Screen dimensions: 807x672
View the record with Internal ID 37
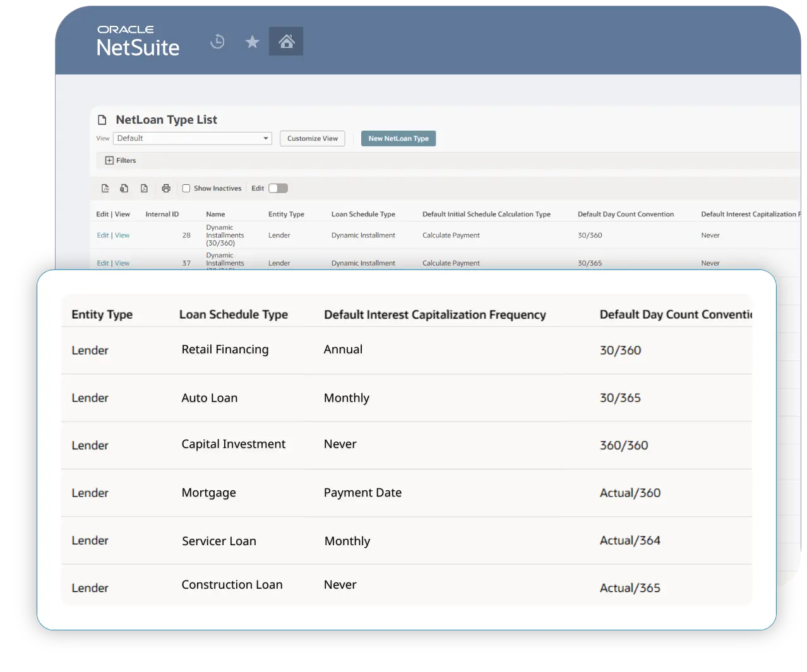(123, 263)
